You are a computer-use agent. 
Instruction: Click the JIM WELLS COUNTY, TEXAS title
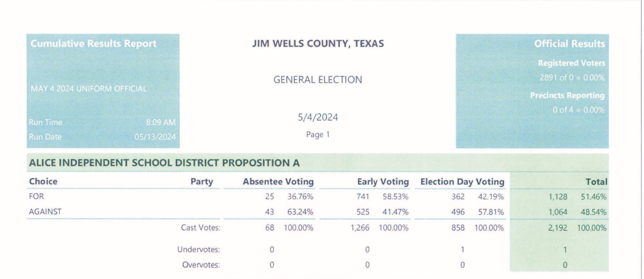pyautogui.click(x=318, y=44)
